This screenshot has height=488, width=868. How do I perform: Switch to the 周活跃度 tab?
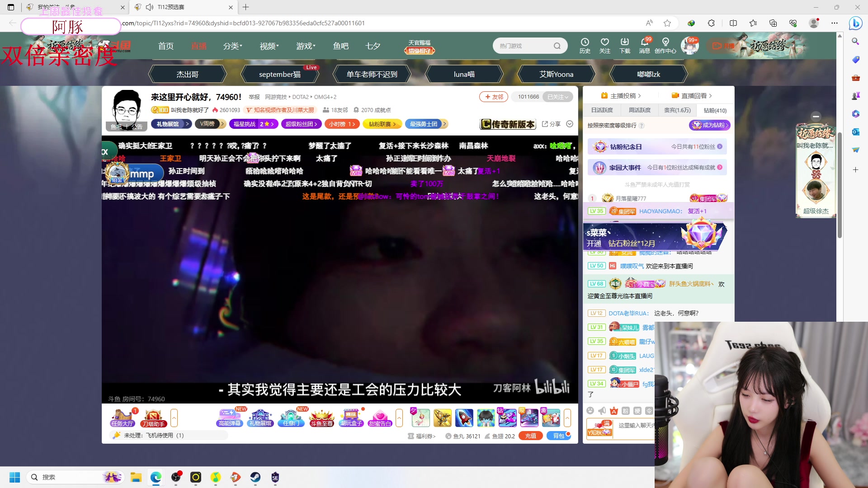(639, 110)
